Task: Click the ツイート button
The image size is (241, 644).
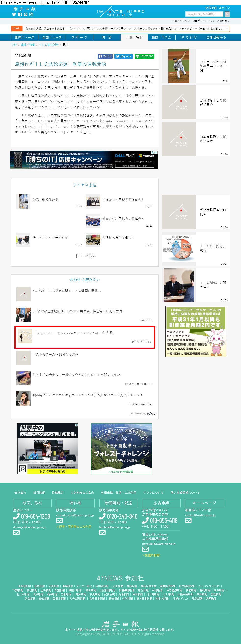Action: click(124, 56)
